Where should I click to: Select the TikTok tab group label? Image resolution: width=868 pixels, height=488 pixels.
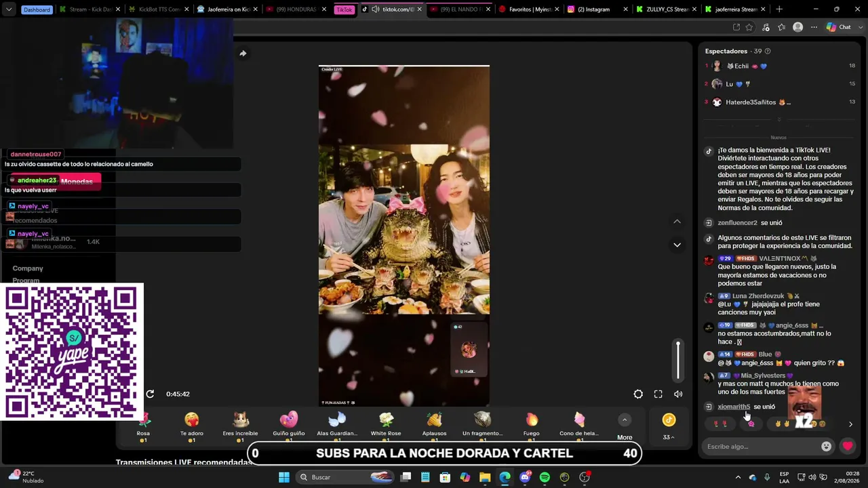[x=344, y=9]
